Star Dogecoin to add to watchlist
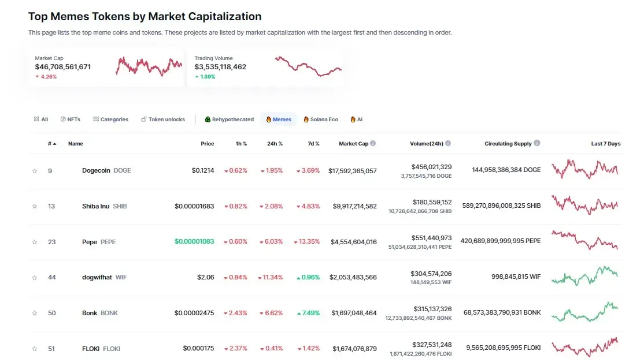Screen dimensions: 644x362 35,171
